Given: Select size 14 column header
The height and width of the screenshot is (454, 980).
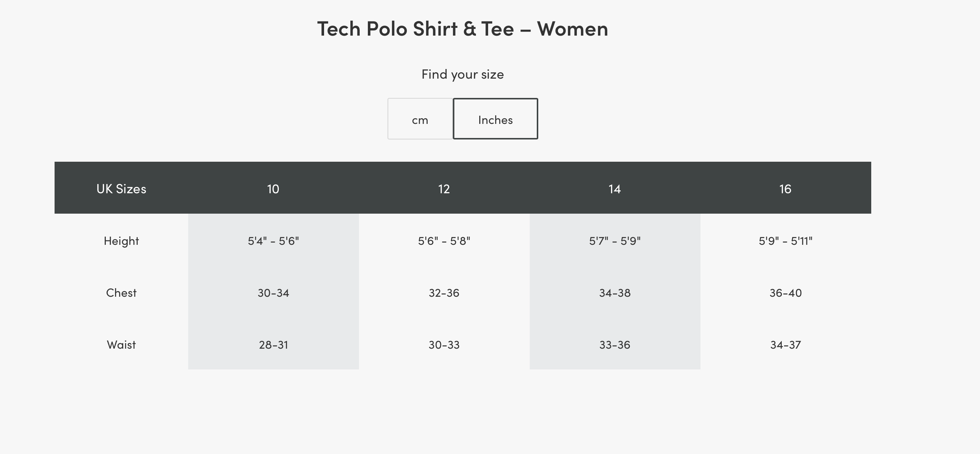Looking at the screenshot, I should pyautogui.click(x=614, y=188).
